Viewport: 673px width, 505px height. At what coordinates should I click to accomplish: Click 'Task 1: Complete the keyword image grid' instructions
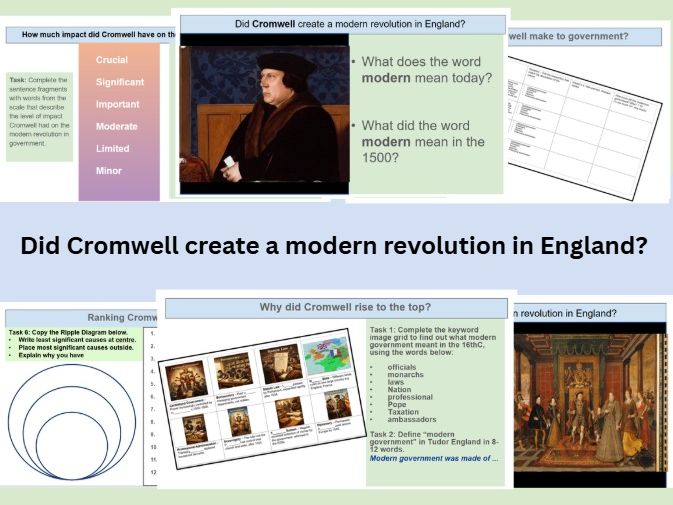click(433, 341)
